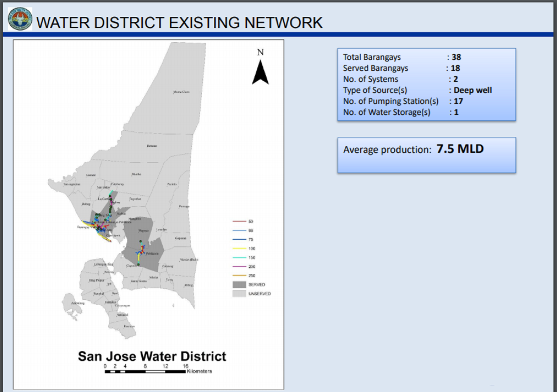
Task: Select the 'Type of Source(s)' label
Action: coord(375,90)
